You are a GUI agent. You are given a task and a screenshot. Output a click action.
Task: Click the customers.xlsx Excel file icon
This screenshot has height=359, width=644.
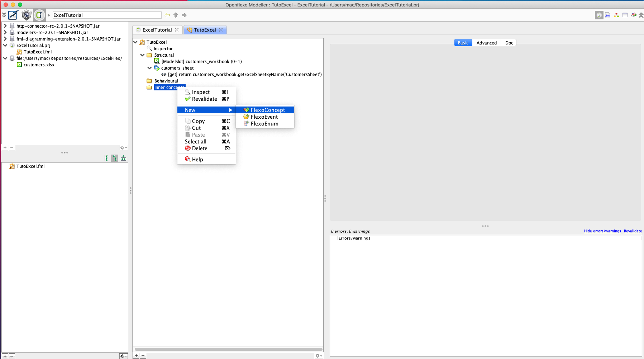point(19,65)
